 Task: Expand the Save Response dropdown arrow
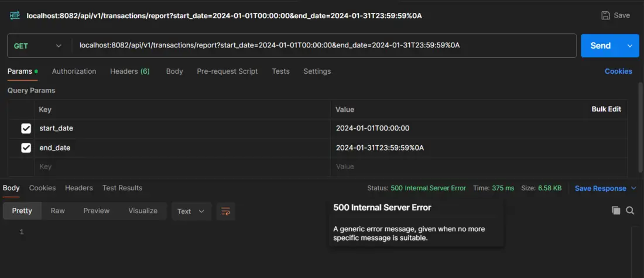tap(633, 188)
